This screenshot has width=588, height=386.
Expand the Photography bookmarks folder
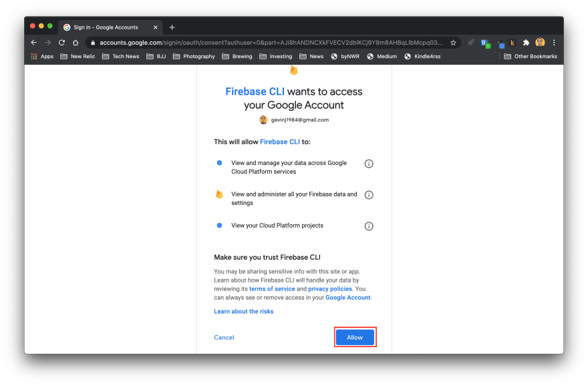point(194,57)
